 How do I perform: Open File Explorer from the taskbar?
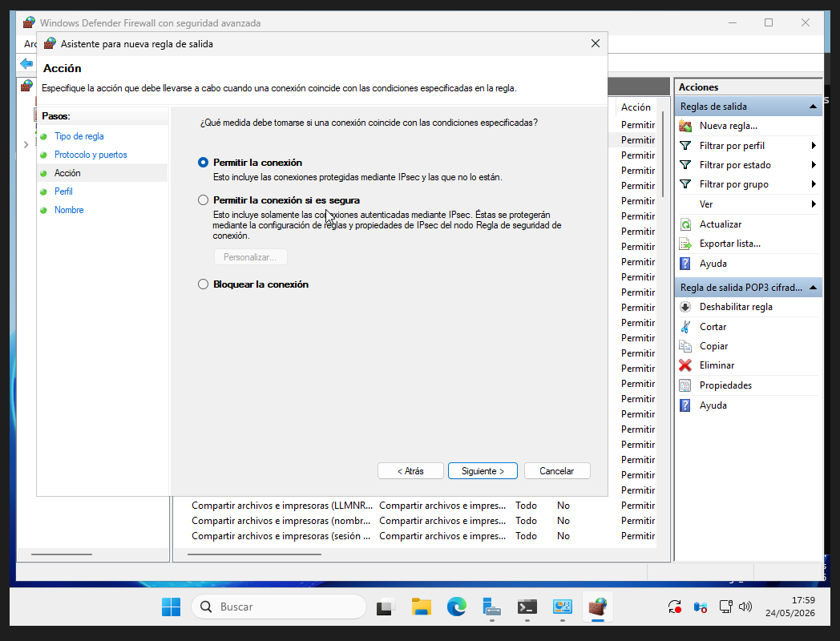click(421, 607)
